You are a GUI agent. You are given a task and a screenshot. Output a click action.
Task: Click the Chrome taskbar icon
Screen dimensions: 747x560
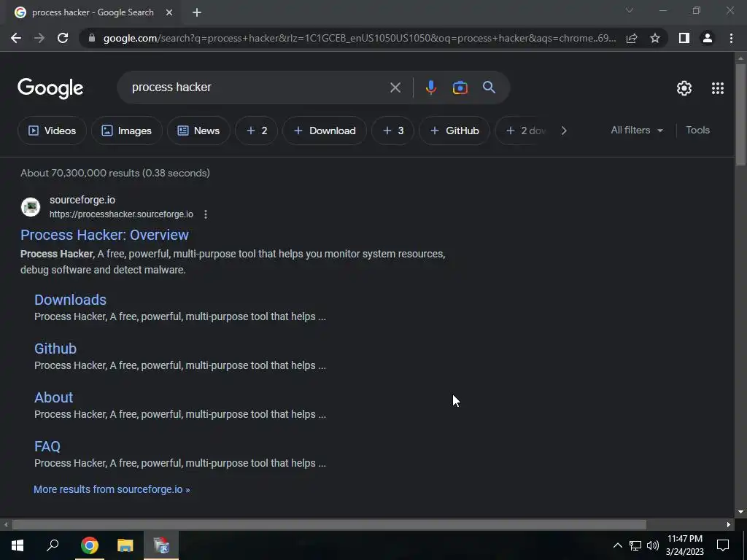[x=89, y=545]
